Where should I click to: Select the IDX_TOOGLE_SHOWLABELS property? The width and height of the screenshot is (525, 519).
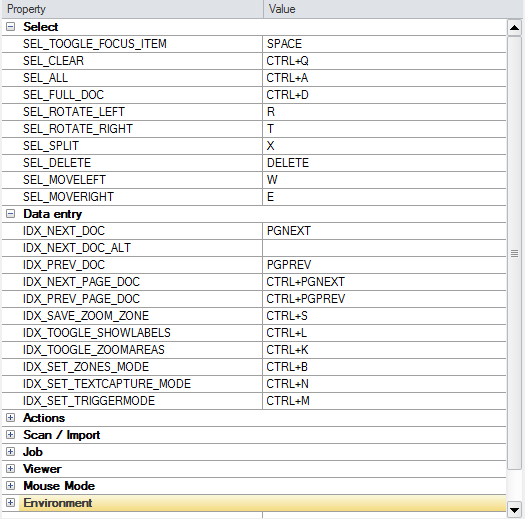click(x=132, y=333)
